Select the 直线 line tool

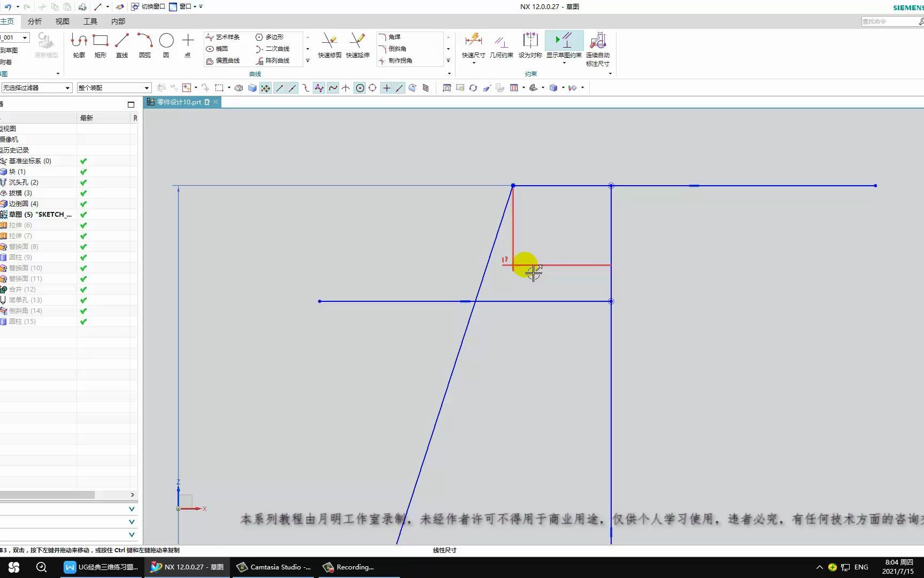[122, 46]
